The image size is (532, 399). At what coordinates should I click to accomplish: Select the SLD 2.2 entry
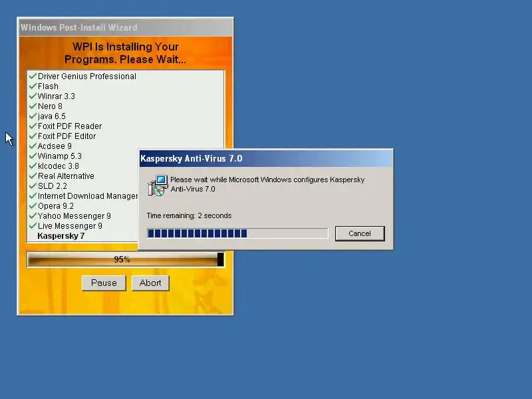[x=53, y=186]
